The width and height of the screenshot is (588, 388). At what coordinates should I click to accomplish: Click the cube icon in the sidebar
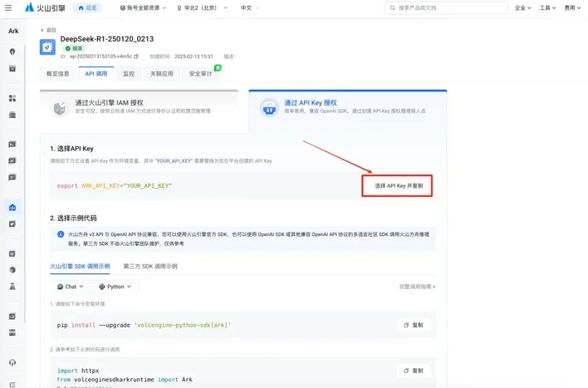(12, 270)
